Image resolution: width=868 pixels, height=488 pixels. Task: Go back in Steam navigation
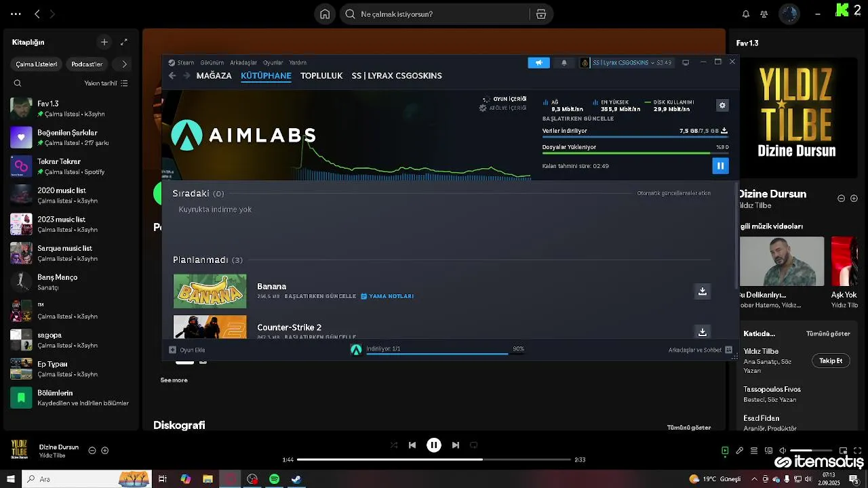pos(172,76)
